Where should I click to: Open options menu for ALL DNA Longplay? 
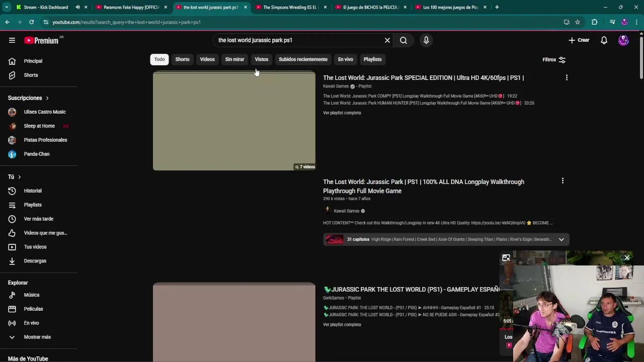[562, 180]
